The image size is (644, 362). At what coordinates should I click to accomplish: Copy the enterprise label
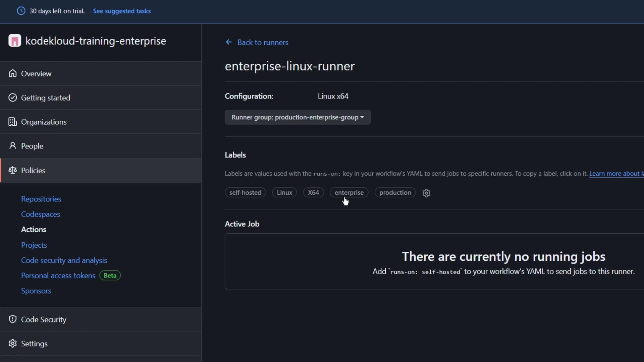(349, 193)
